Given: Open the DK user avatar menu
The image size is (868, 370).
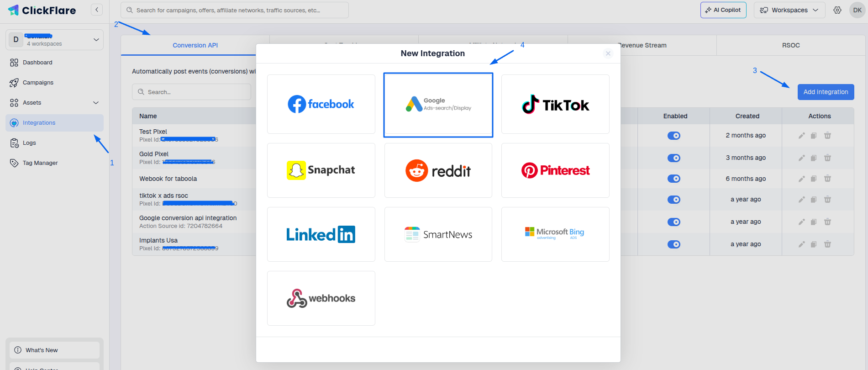Looking at the screenshot, I should 857,10.
